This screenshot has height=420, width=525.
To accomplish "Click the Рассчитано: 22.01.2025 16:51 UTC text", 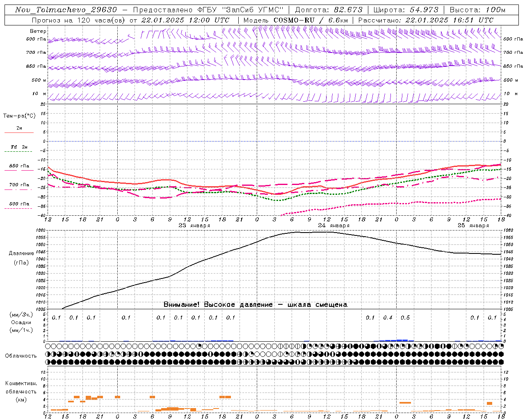I will coord(426,20).
